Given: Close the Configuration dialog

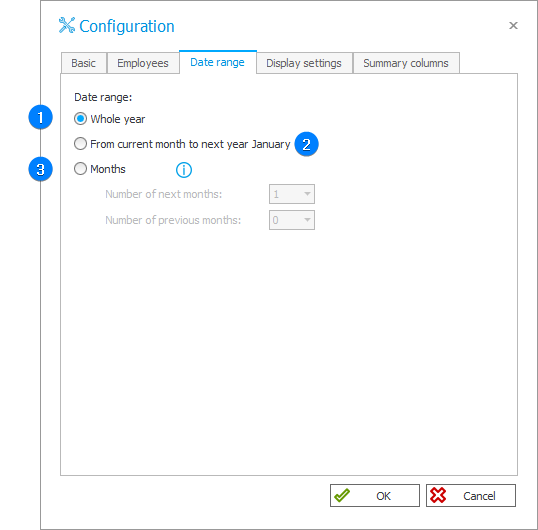Looking at the screenshot, I should [513, 25].
